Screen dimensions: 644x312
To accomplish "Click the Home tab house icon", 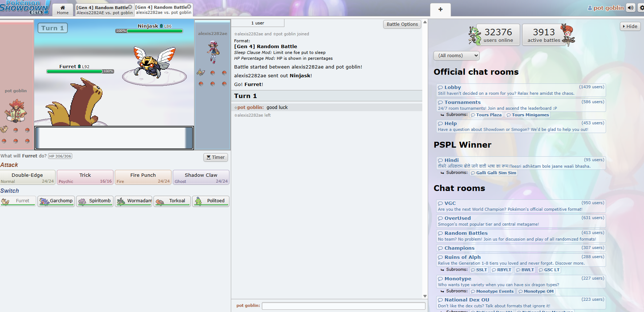I will pos(63,7).
